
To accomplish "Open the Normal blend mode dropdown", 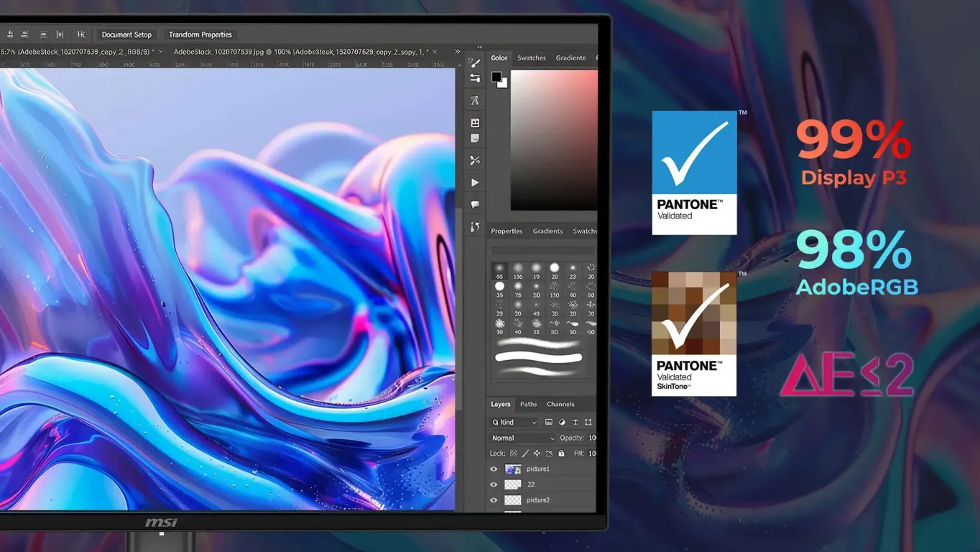I will pyautogui.click(x=523, y=438).
